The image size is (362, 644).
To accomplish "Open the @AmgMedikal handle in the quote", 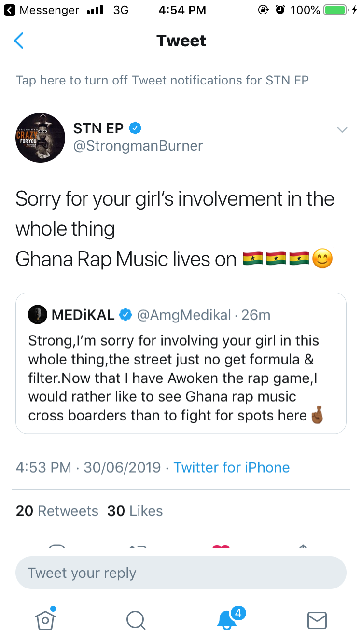I will click(x=183, y=315).
